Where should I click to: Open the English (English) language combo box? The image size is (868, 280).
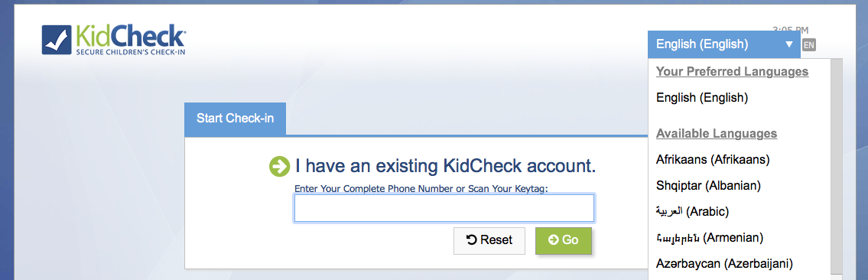723,44
